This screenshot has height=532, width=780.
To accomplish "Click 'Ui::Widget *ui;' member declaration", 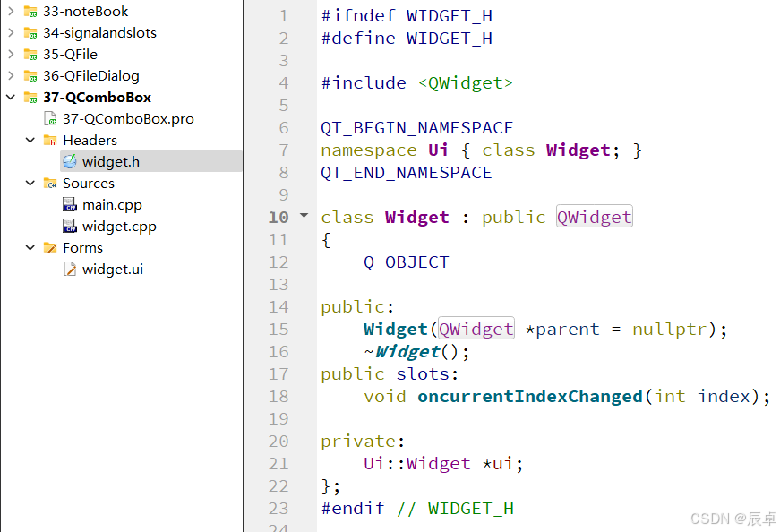I will [x=443, y=464].
